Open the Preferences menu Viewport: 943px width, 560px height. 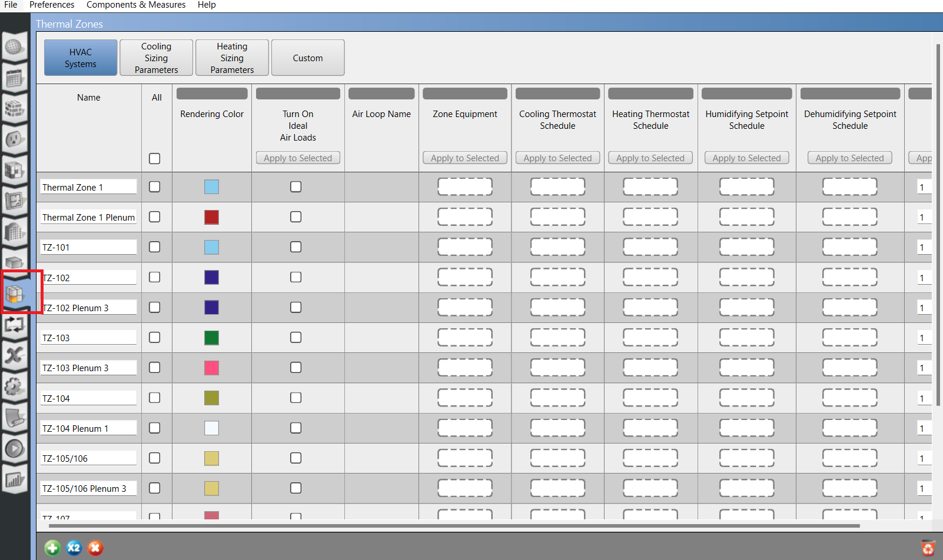pyautogui.click(x=52, y=5)
